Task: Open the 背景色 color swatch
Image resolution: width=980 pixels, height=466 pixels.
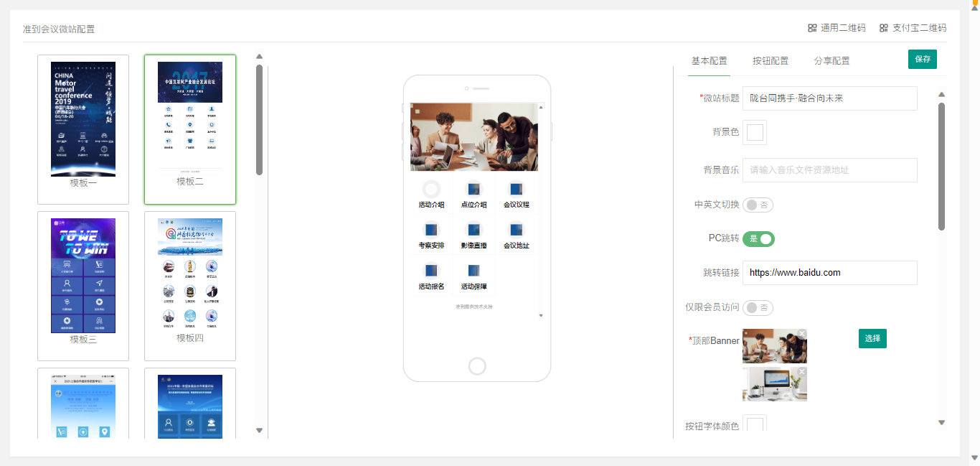Action: [755, 132]
